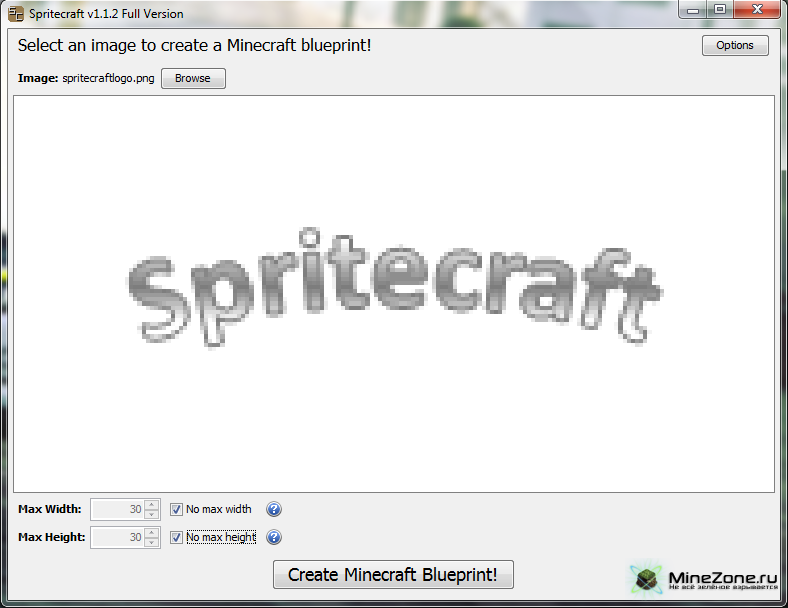Increase Max Width with the up arrow

click(x=152, y=505)
